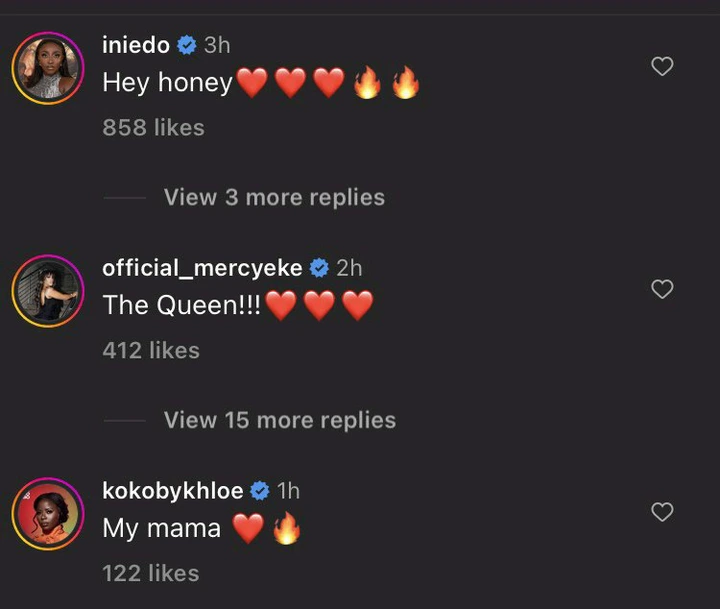Screen dimensions: 720x609
Task: Open official_mercyeke's profile picture
Action: pos(47,293)
